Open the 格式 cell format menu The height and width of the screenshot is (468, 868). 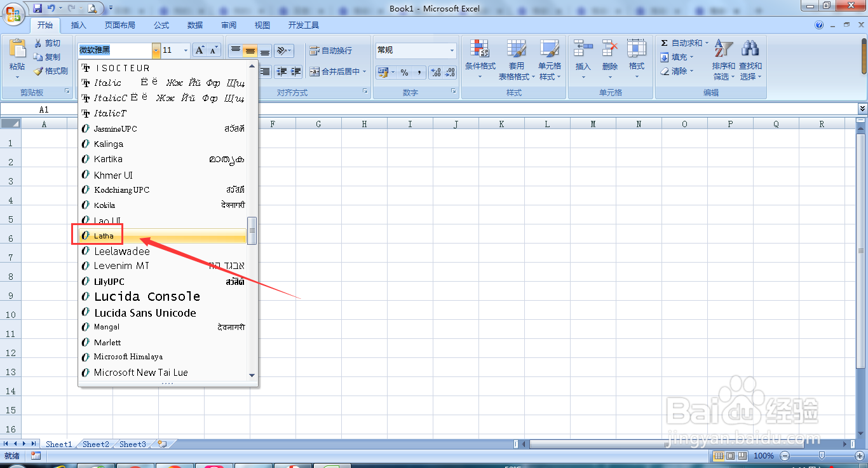636,60
